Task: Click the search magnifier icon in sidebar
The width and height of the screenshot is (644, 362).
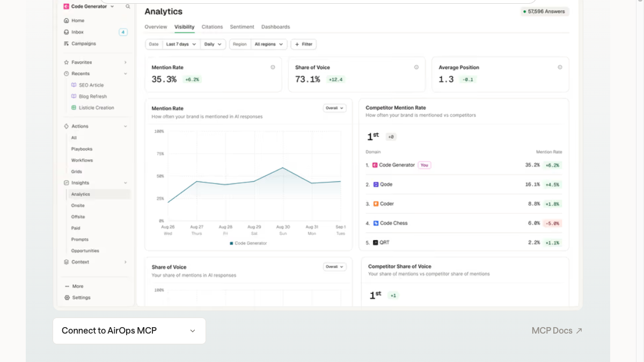Action: pyautogui.click(x=128, y=6)
